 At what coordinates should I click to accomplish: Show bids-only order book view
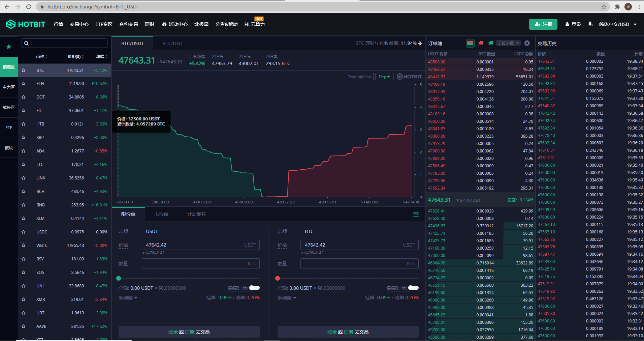491,43
